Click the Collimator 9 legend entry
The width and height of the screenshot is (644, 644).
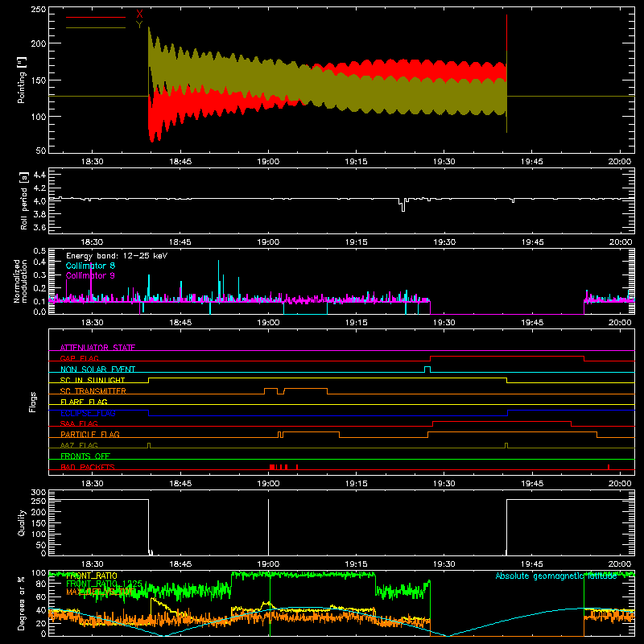[x=90, y=275]
